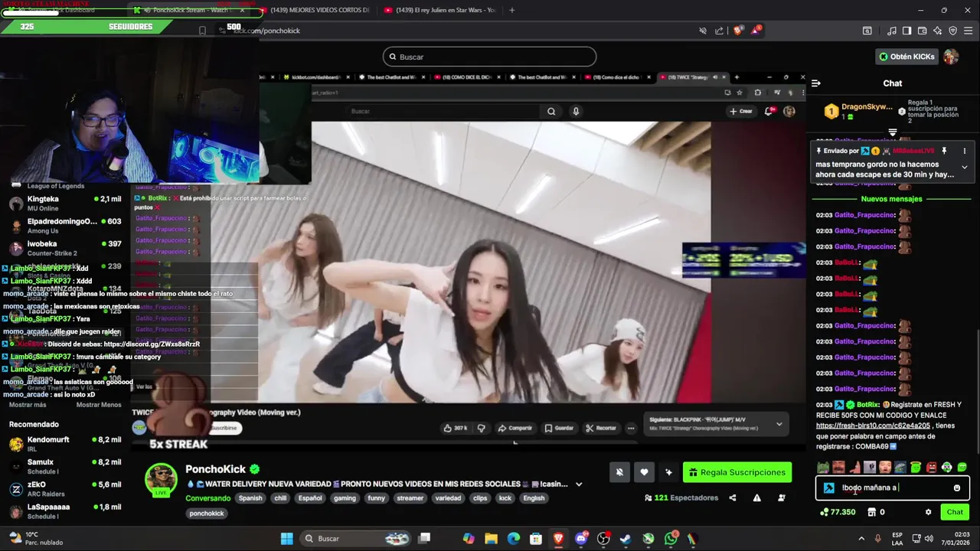The image size is (980, 551).
Task: Open File Explorer from taskbar
Action: 491,538
